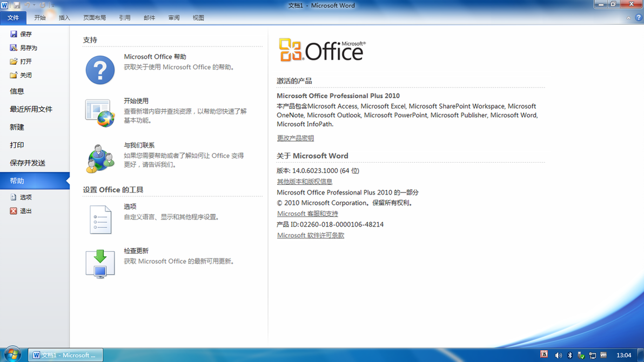This screenshot has height=362, width=644.
Task: Click the Microsoft Office Professional Plus 2010 heading
Action: (338, 96)
